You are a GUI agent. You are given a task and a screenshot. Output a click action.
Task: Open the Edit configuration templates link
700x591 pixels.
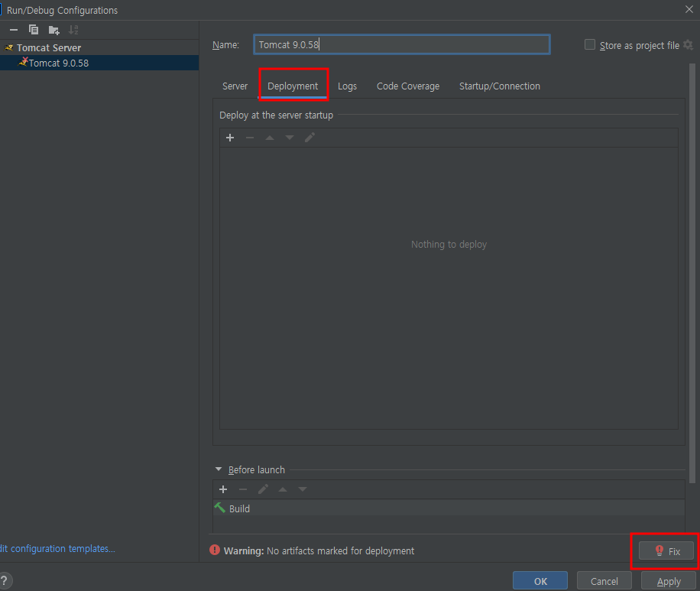click(x=57, y=548)
